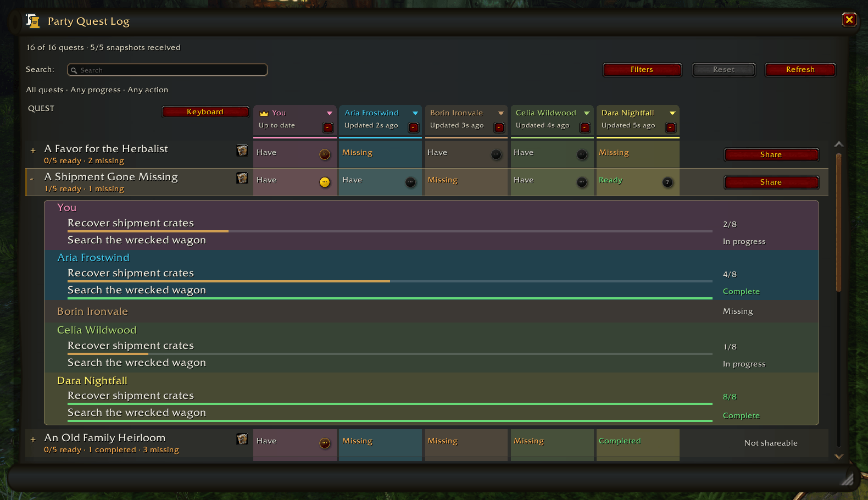Viewport: 868px width, 500px height.
Task: Click the scroll up arrow of the quest list
Action: click(839, 144)
